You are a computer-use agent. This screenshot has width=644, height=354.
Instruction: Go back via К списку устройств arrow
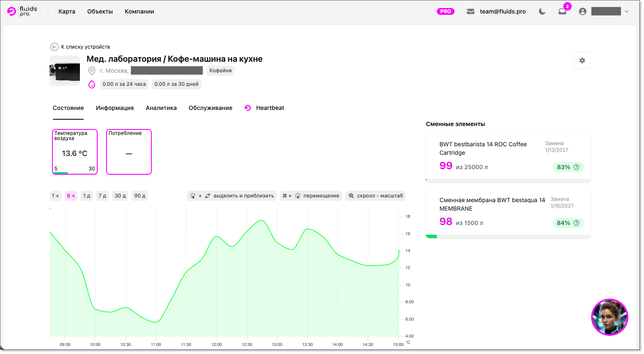click(54, 47)
